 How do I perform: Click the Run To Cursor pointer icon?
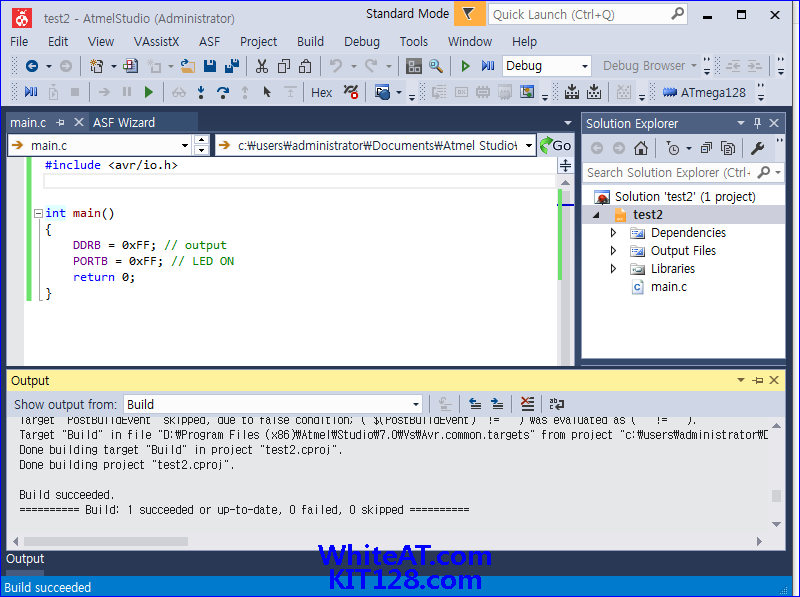[x=267, y=92]
